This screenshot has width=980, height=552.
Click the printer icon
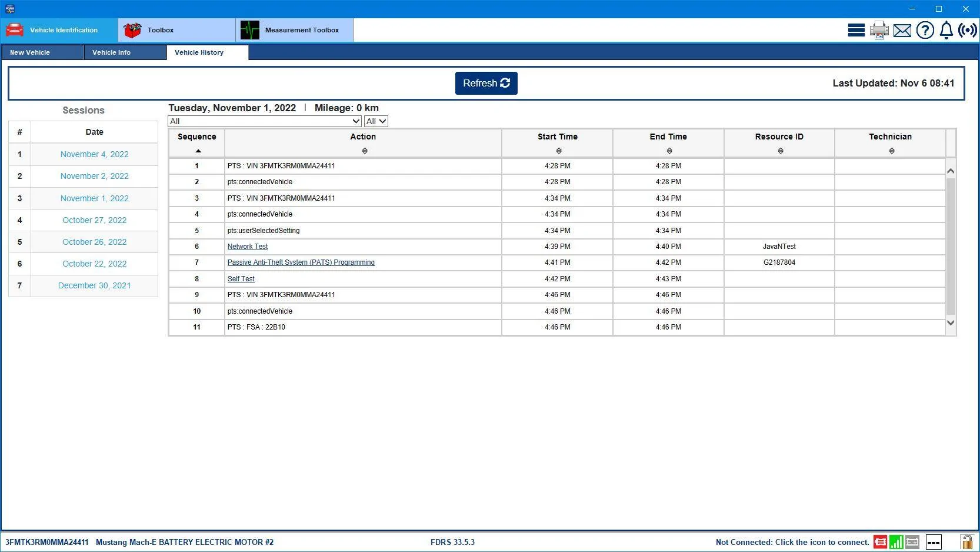[879, 30]
